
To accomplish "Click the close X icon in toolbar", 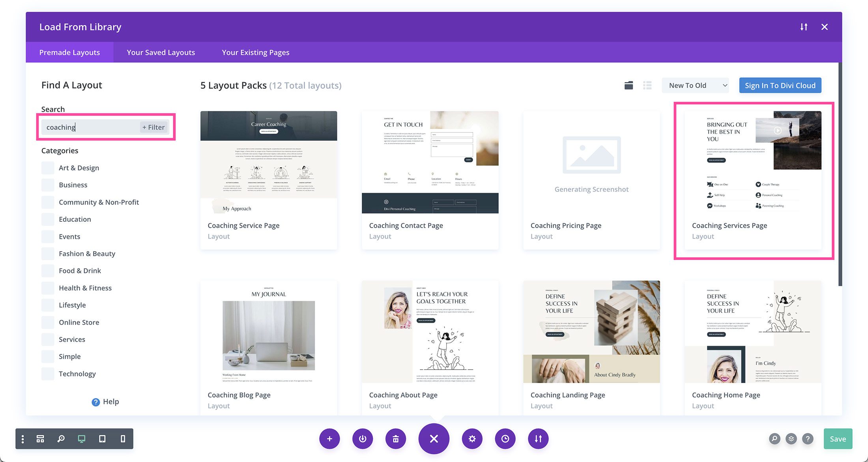I will 434,438.
